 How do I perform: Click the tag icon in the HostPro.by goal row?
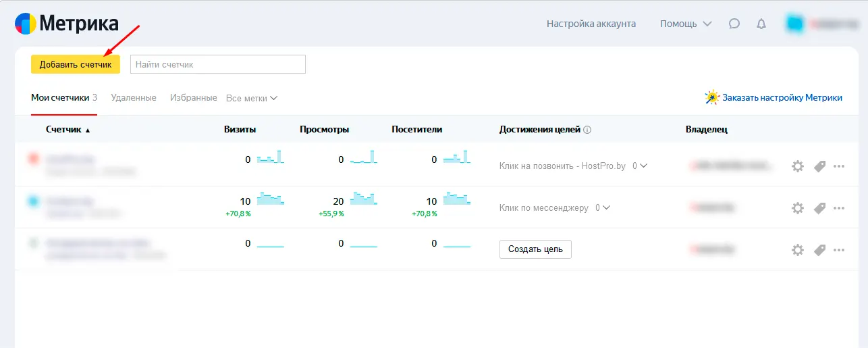[x=819, y=166]
